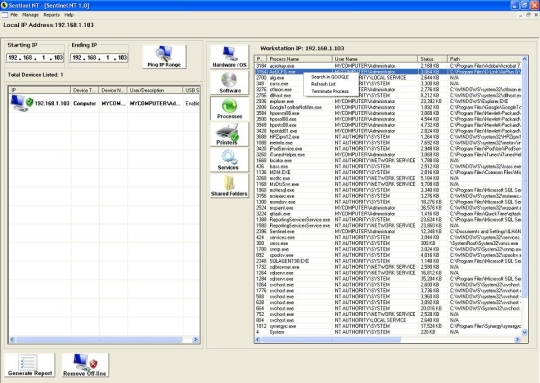Open the Printers panel
The image size is (540, 383).
coord(229,134)
